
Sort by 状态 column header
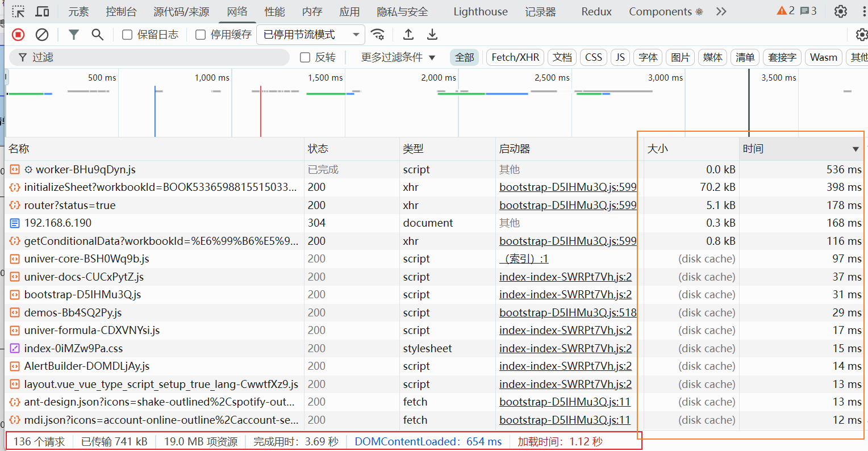coord(352,149)
